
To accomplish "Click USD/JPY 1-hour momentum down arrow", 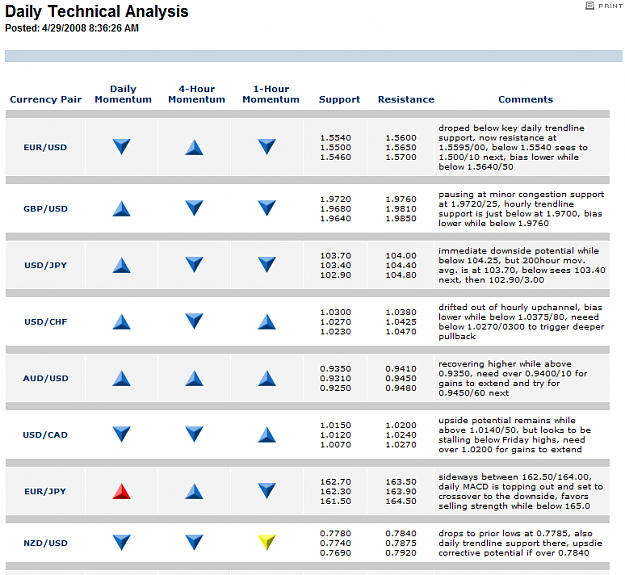I will point(267,265).
